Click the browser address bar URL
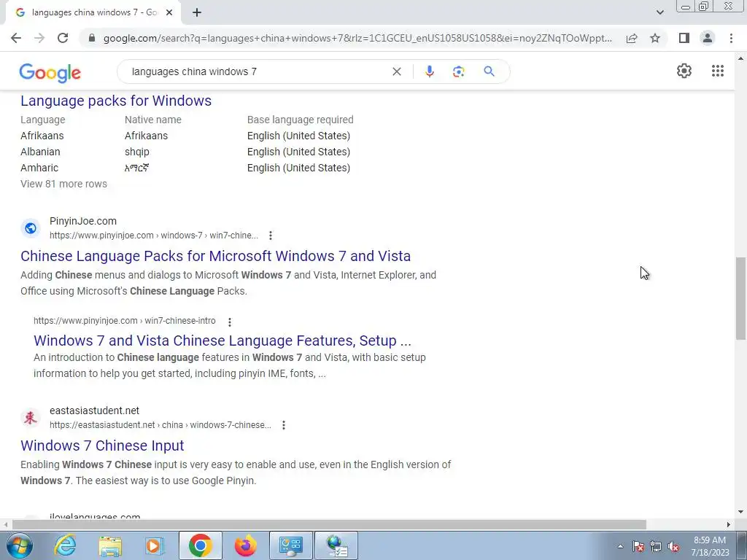 pyautogui.click(x=357, y=38)
